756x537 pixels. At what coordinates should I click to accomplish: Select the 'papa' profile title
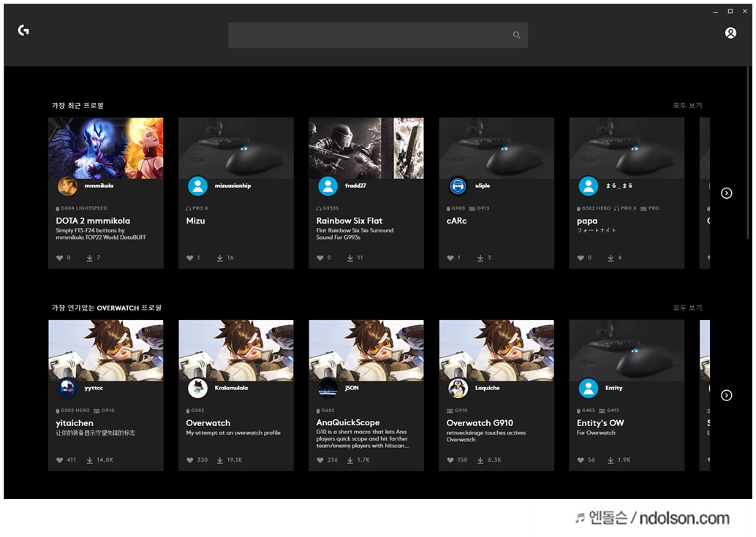pyautogui.click(x=587, y=221)
